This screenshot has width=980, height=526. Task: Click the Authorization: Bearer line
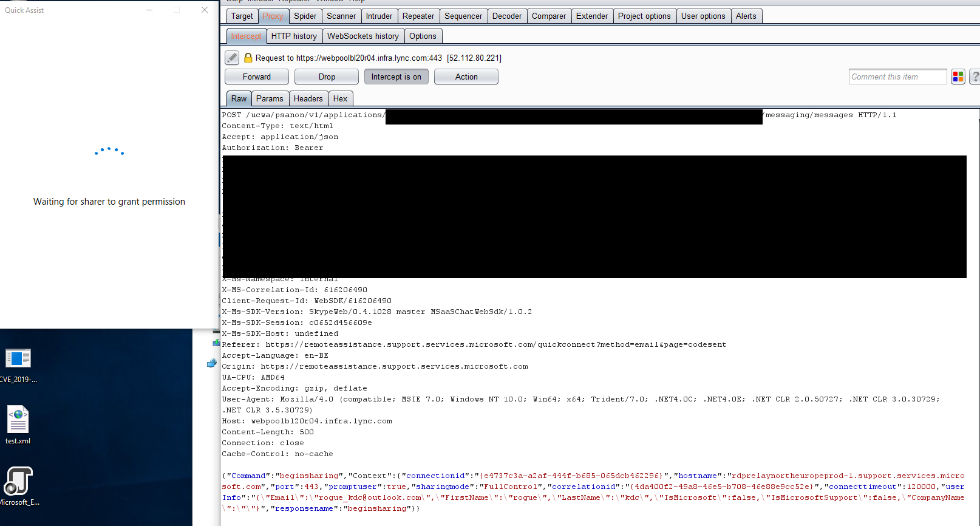point(273,148)
